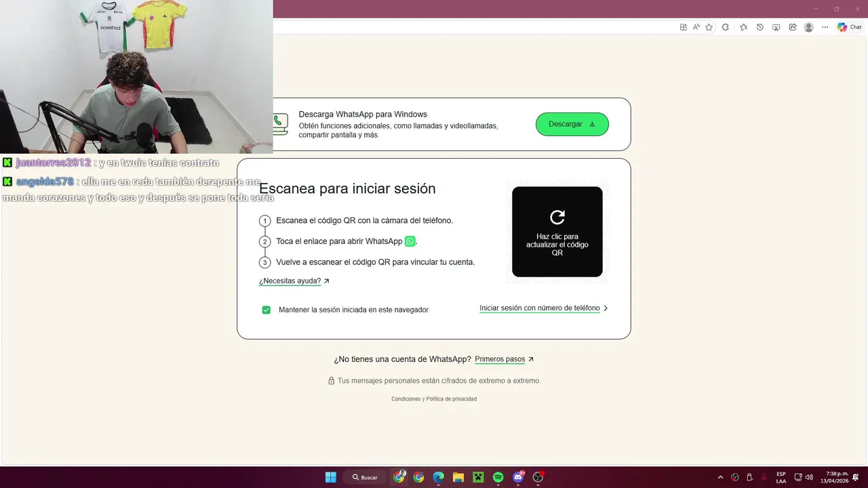This screenshot has width=868, height=488.
Task: Open Copilot Chat button
Action: pos(849,27)
